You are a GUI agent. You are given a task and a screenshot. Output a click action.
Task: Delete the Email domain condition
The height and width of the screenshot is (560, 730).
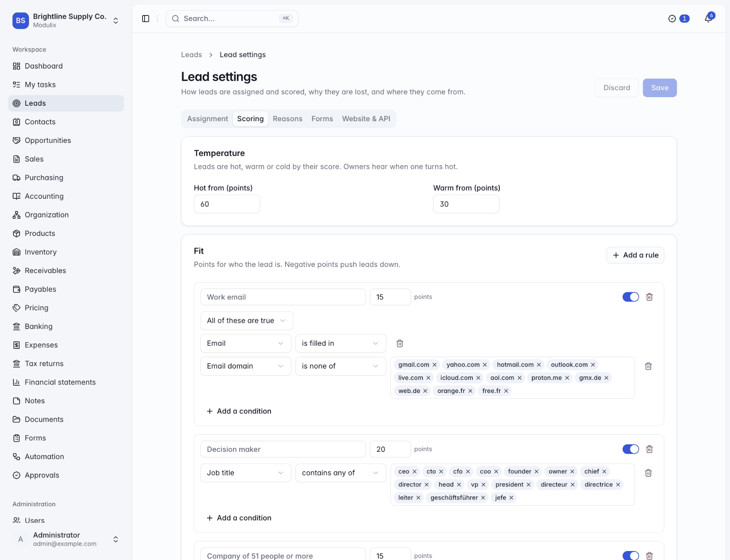(648, 366)
